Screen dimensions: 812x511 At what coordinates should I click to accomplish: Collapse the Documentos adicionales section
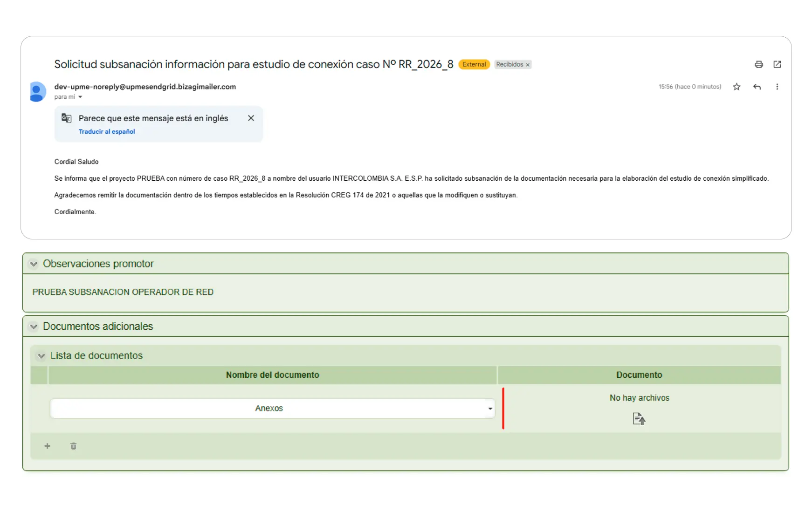click(x=34, y=327)
